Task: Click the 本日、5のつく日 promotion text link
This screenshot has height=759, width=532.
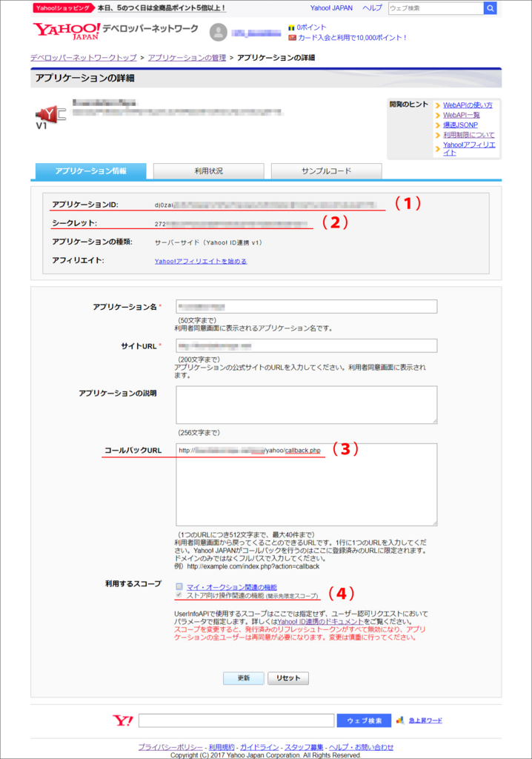Action: click(x=162, y=8)
